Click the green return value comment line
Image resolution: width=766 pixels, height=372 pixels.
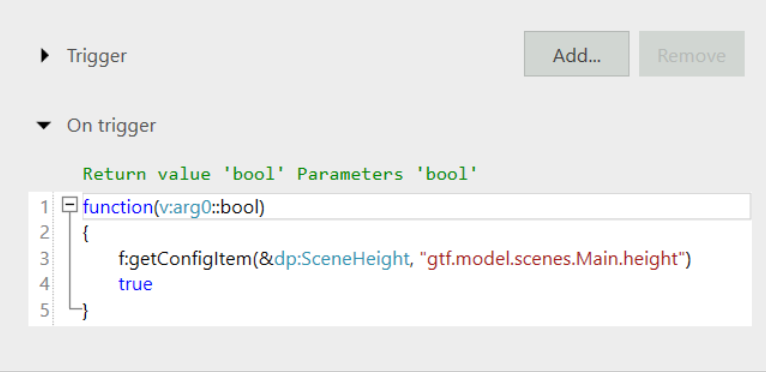pyautogui.click(x=280, y=174)
